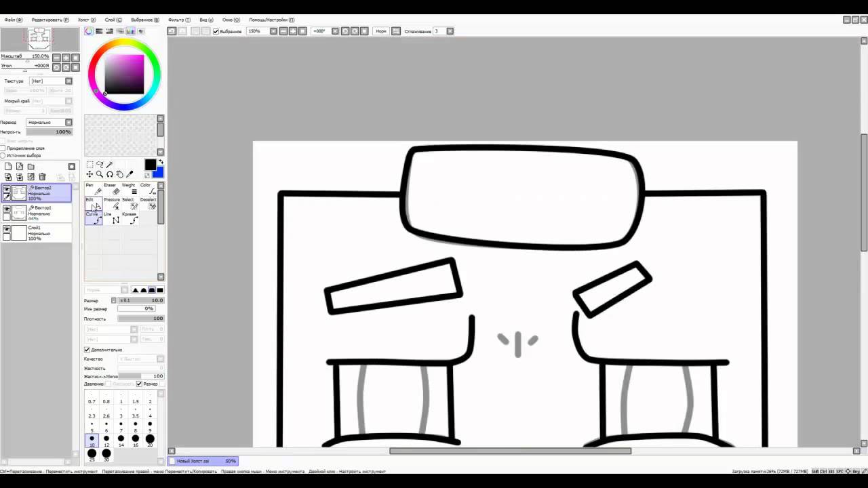Enable Источник выбора option
This screenshot has width=868, height=488.
(3, 155)
